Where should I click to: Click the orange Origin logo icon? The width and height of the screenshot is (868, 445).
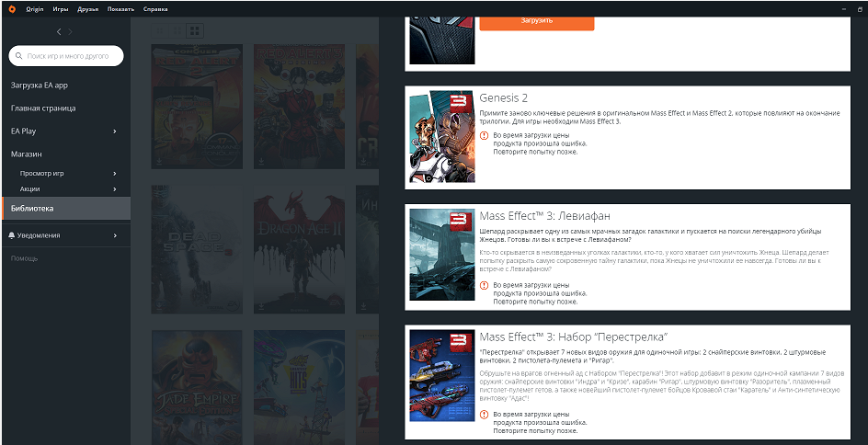pos(12,9)
